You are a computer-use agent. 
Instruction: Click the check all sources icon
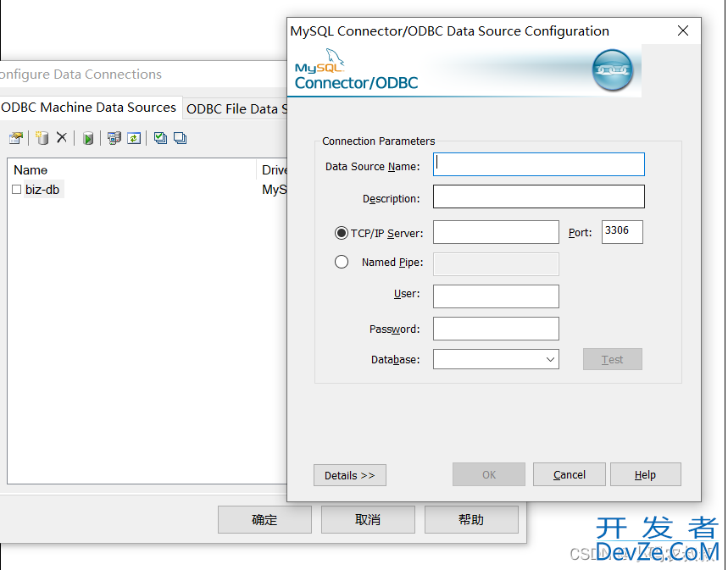(x=160, y=138)
